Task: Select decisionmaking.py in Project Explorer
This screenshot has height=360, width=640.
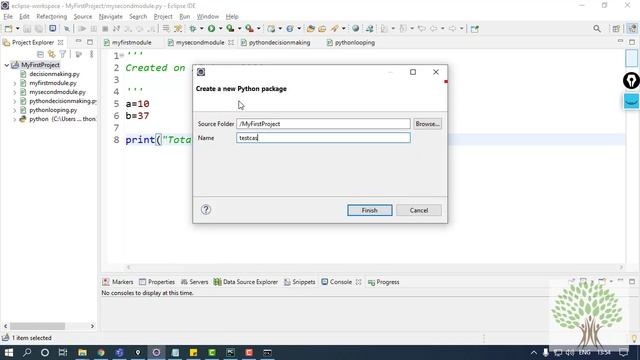Action: click(x=54, y=74)
